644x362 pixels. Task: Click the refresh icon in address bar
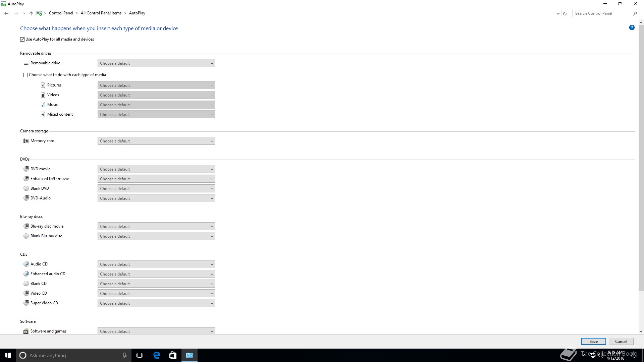(x=565, y=13)
